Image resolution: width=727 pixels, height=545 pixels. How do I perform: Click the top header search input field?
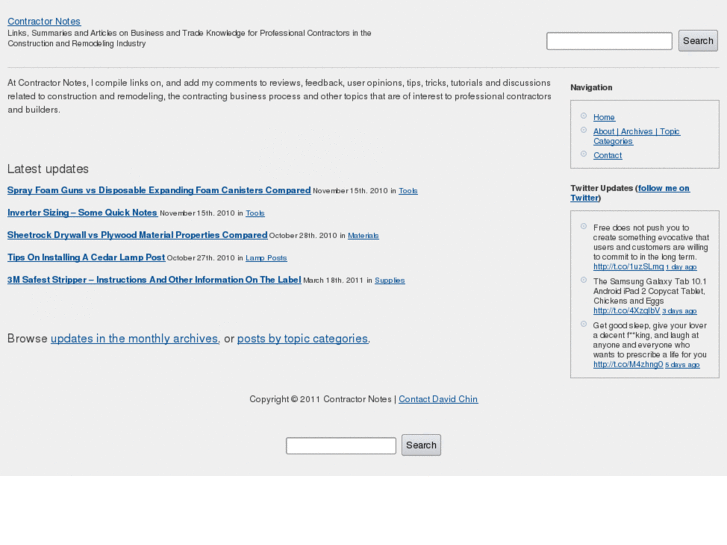click(609, 41)
